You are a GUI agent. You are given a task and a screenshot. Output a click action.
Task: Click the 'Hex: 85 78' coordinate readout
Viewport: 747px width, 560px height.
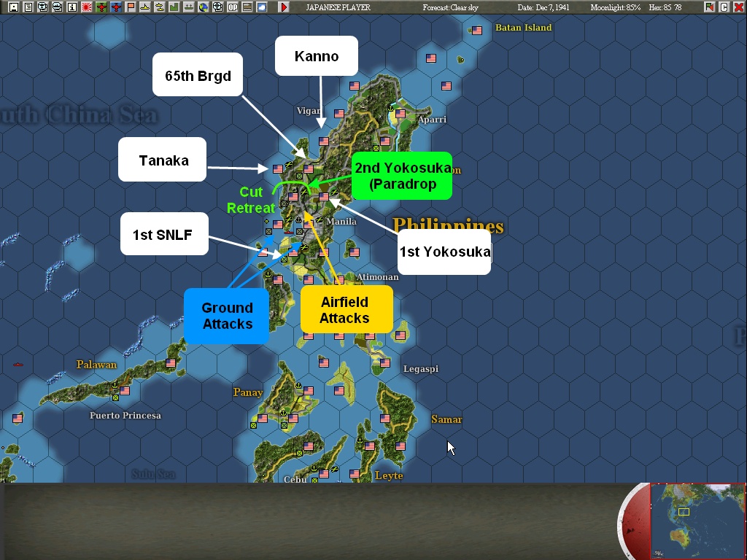pos(665,7)
